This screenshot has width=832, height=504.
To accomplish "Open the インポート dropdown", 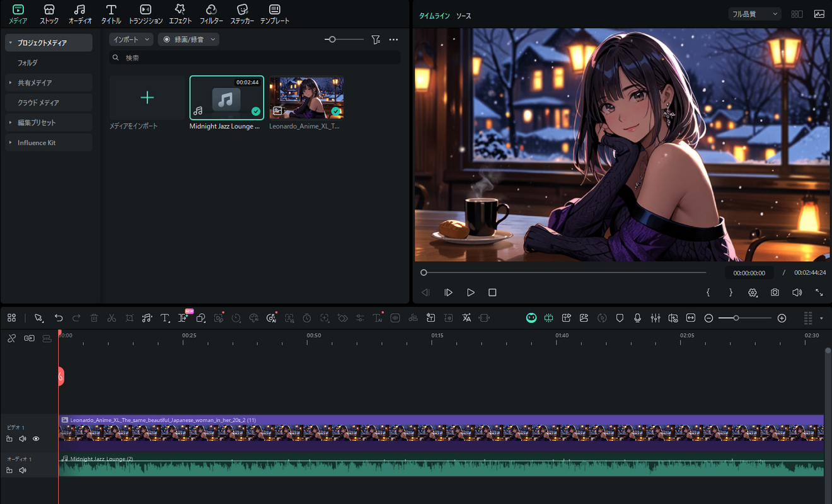I will (131, 39).
